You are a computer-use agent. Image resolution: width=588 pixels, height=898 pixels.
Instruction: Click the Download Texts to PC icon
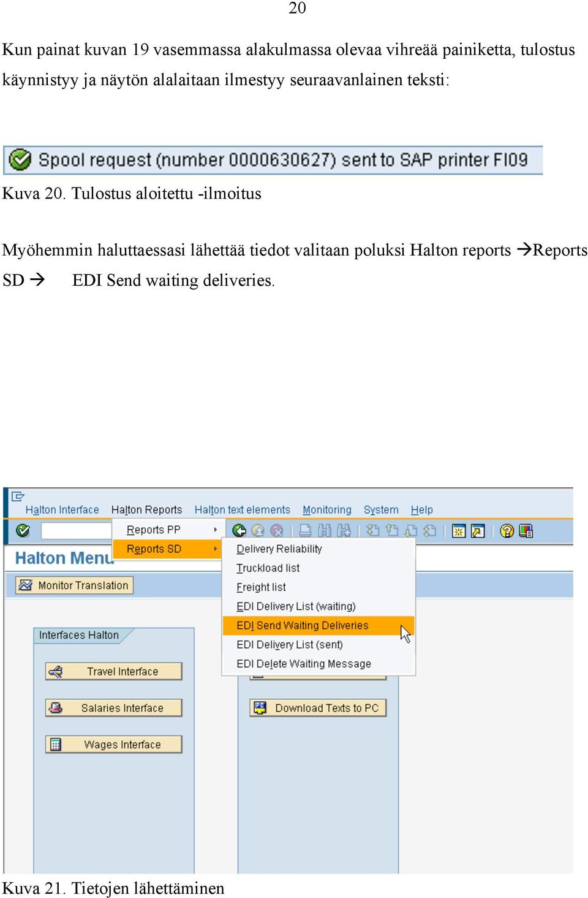(x=260, y=707)
